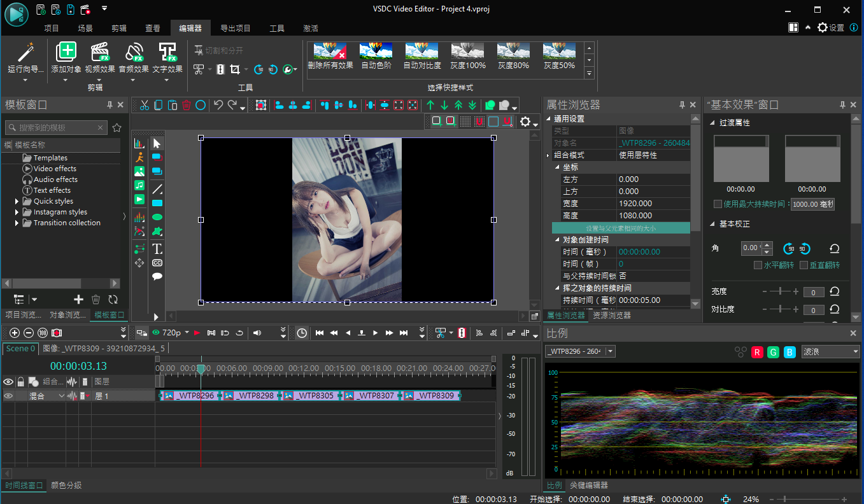The height and width of the screenshot is (504, 864).
Task: Select the speech bubble tooltip tool
Action: coord(157,277)
